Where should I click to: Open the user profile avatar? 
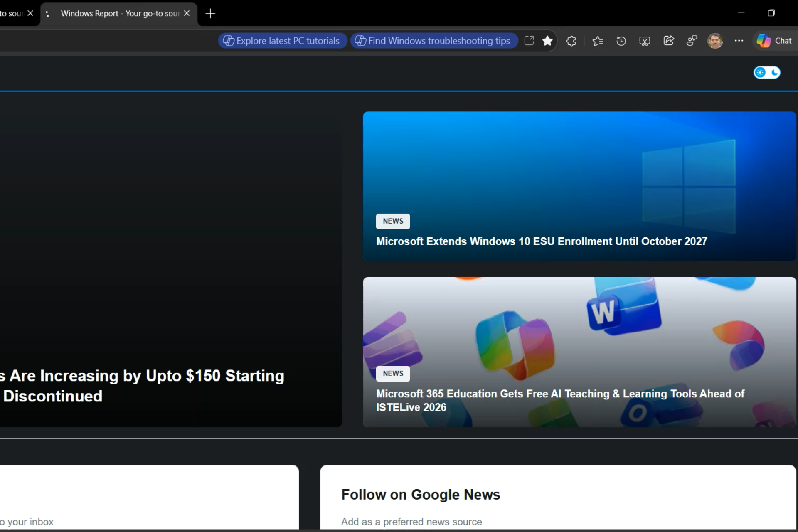(715, 41)
